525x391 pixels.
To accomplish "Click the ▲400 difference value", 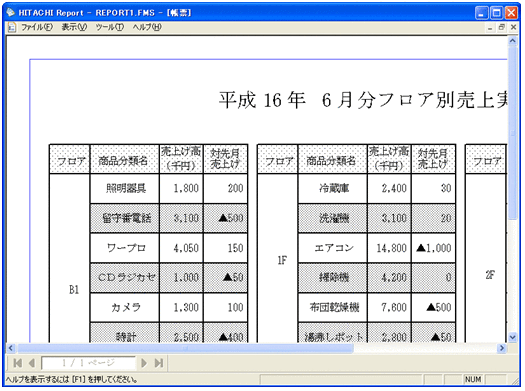I will (231, 337).
